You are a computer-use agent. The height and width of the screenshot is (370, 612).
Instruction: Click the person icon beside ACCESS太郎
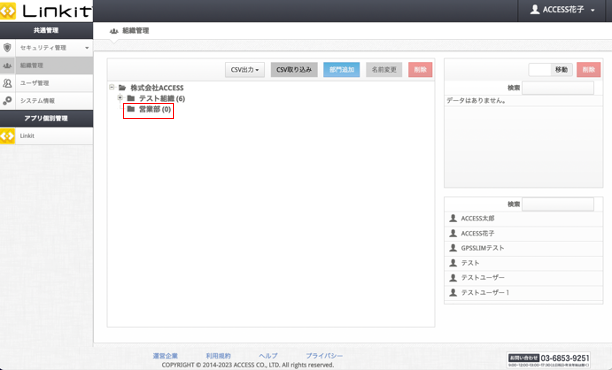(x=453, y=218)
